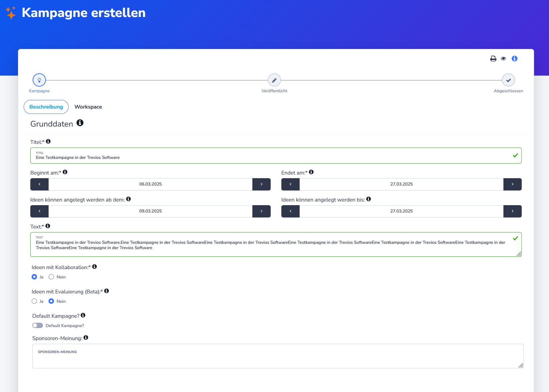
Task: Advance the Beginnt am date forward
Action: click(x=261, y=184)
